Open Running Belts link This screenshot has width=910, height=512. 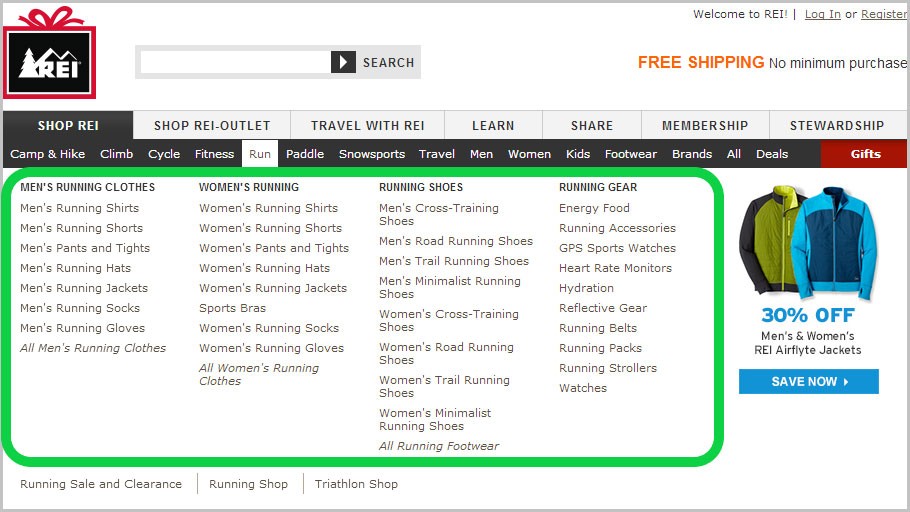point(598,328)
